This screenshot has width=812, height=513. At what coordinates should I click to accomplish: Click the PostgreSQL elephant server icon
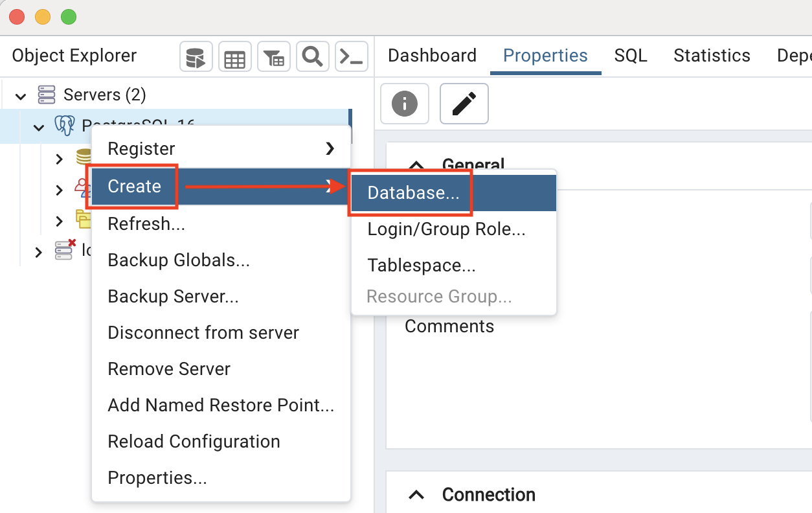[x=64, y=126]
